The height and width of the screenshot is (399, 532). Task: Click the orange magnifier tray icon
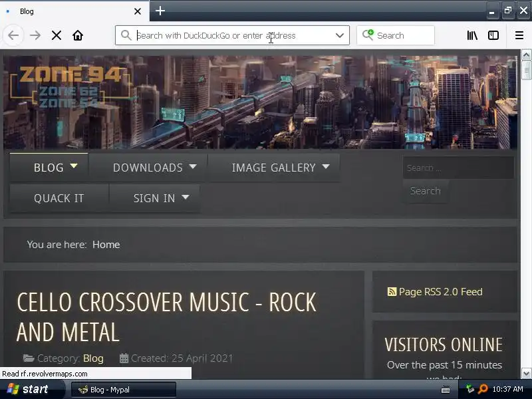[483, 389]
